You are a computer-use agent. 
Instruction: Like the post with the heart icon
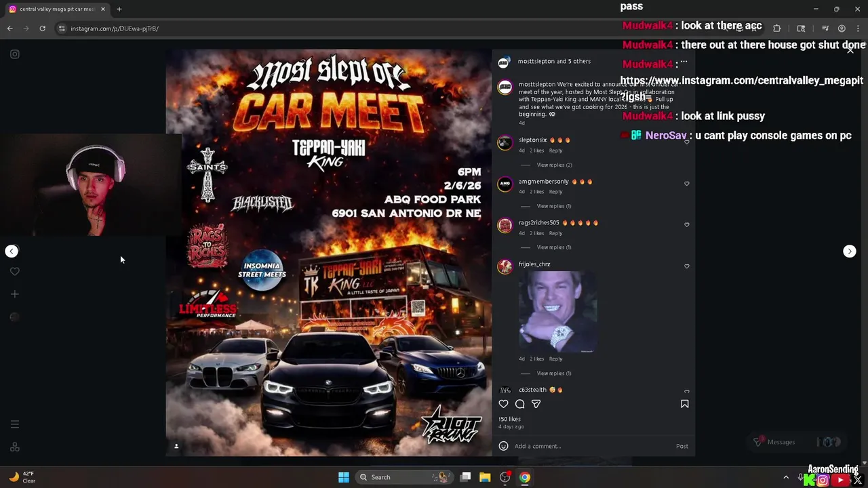[x=503, y=404]
